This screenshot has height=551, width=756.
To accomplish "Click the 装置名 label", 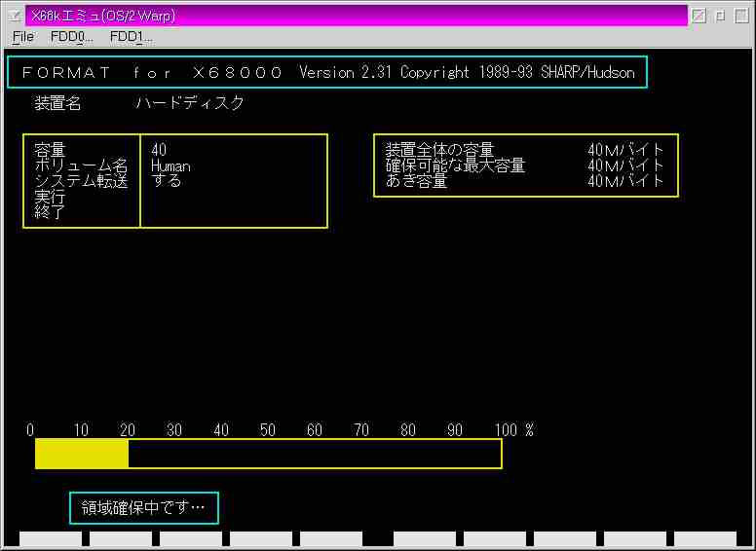I will (x=57, y=102).
